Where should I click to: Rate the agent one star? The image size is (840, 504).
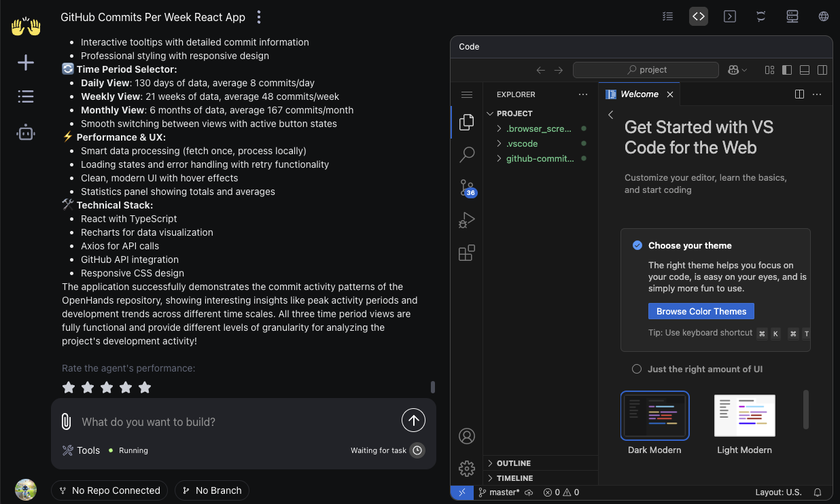click(69, 387)
